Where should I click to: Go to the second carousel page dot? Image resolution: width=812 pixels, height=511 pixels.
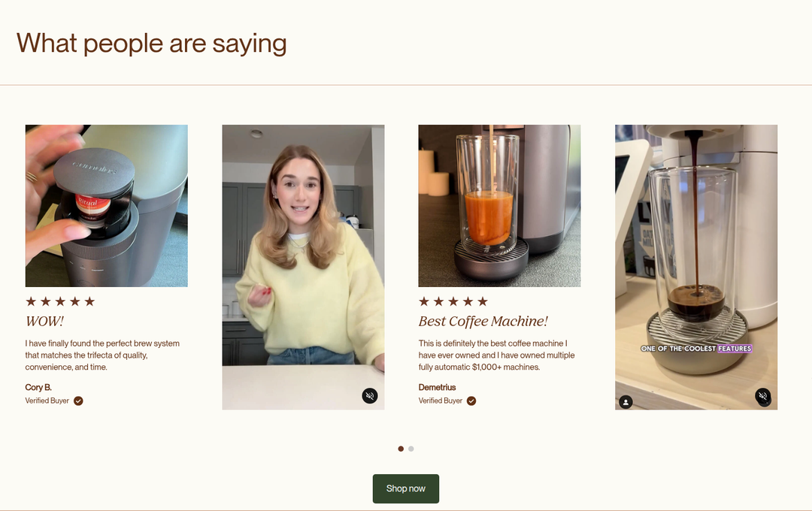tap(411, 449)
